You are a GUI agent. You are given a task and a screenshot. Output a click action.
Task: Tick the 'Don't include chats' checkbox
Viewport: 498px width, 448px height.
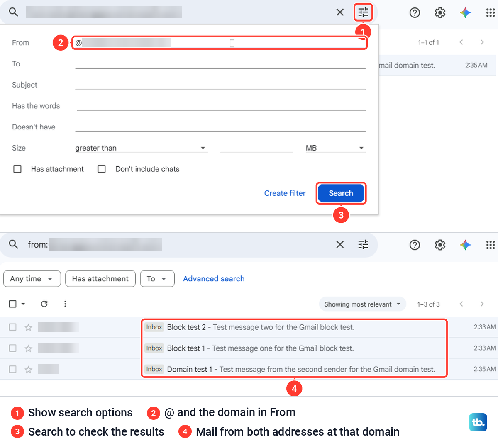point(102,169)
